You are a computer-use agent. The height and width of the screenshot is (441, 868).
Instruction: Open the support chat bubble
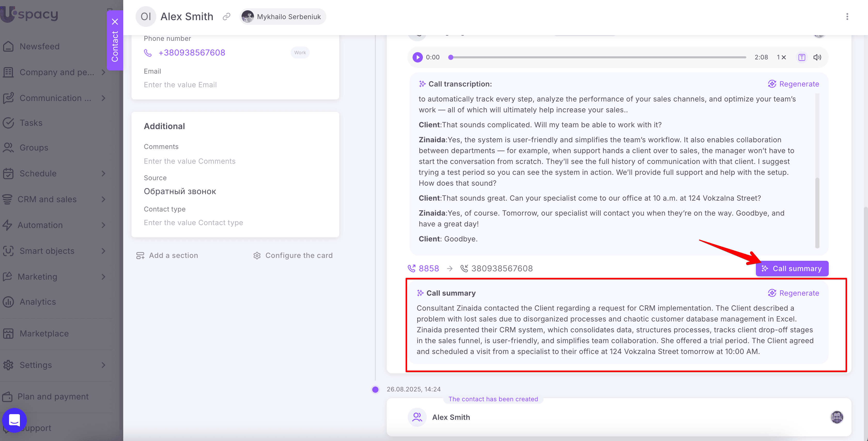(x=14, y=420)
